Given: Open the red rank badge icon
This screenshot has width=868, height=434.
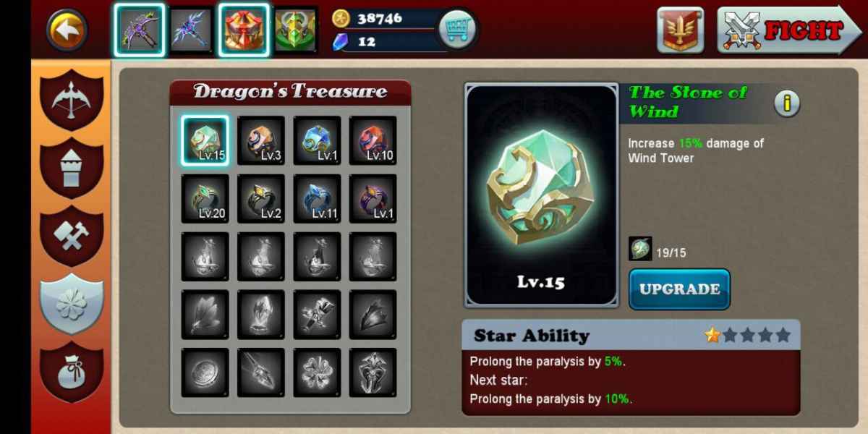Looking at the screenshot, I should tap(680, 30).
